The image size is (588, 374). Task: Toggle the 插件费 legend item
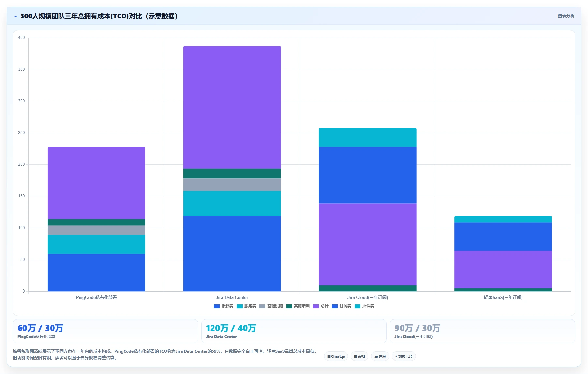(364, 306)
